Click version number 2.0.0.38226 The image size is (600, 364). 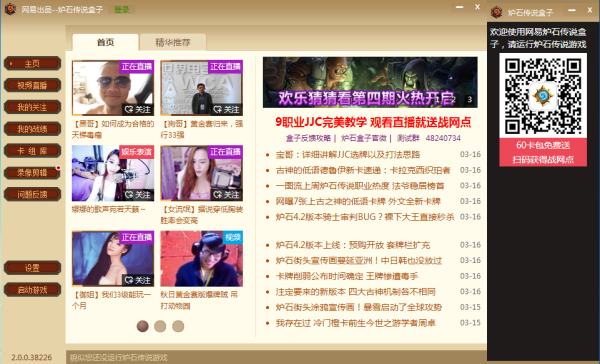click(31, 357)
